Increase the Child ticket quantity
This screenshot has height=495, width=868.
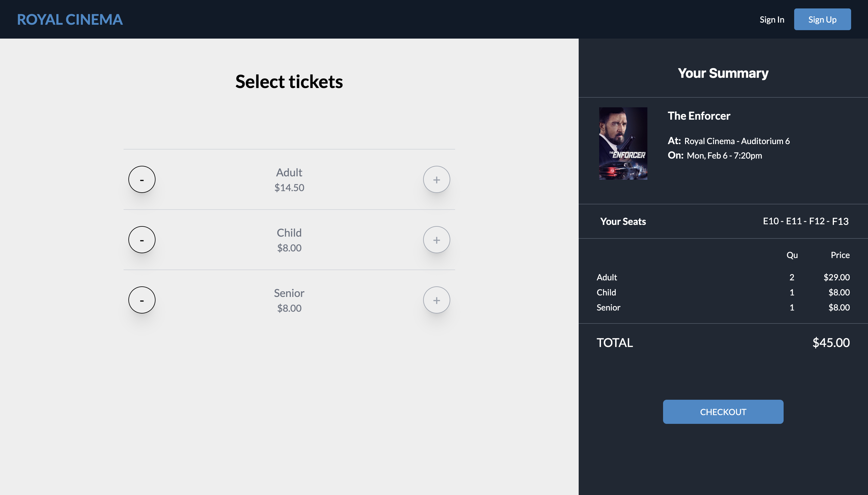(436, 239)
